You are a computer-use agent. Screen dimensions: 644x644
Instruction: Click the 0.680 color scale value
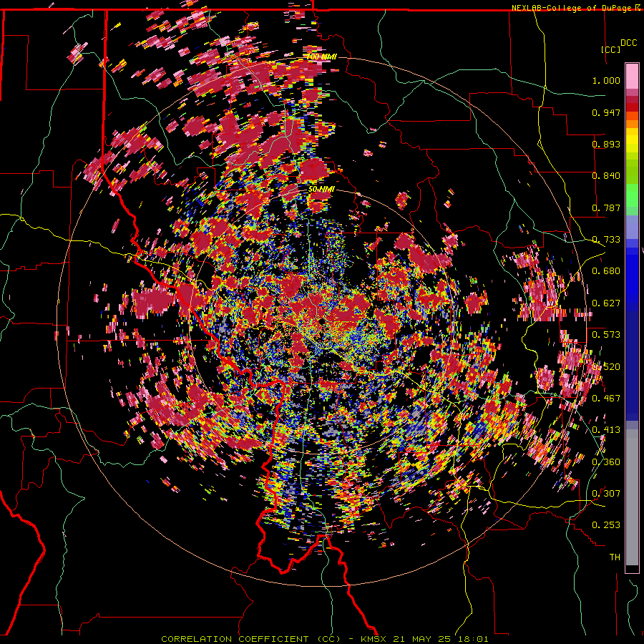[606, 271]
